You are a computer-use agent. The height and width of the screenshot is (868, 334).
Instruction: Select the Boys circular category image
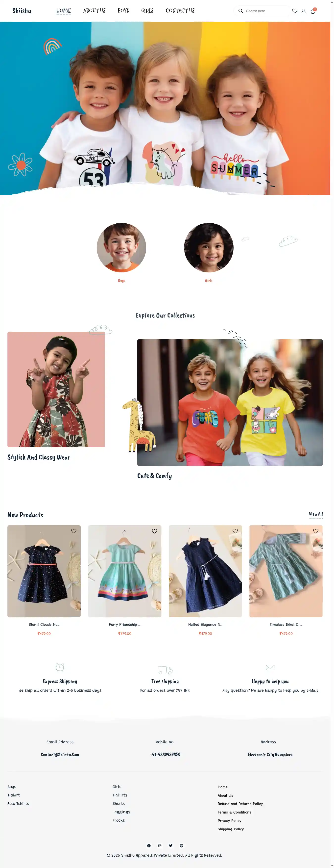tap(121, 248)
